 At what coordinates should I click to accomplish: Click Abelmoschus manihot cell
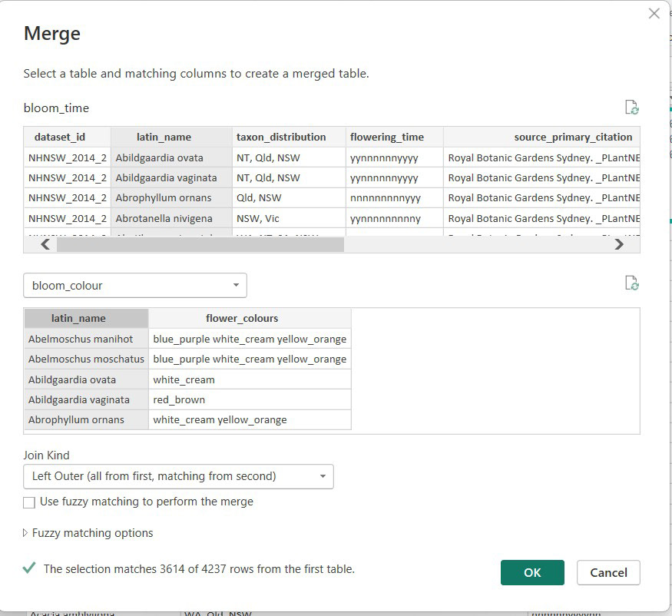86,339
